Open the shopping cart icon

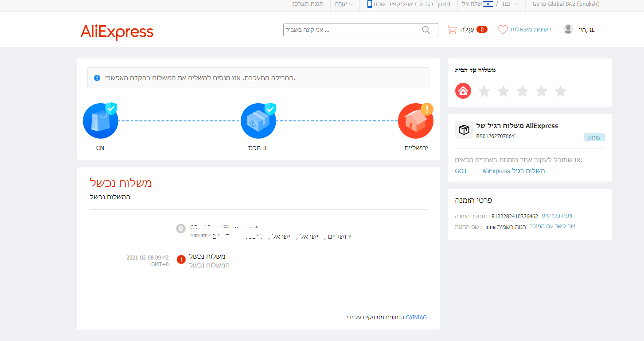point(452,30)
